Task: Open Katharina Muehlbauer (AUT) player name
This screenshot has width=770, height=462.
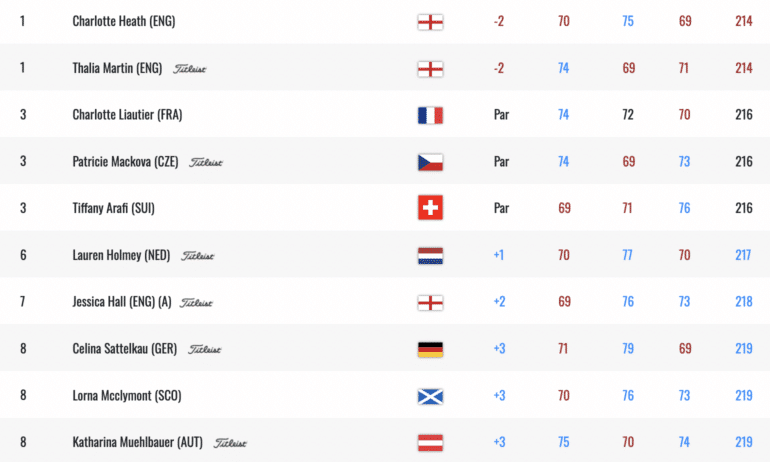Action: pyautogui.click(x=138, y=442)
